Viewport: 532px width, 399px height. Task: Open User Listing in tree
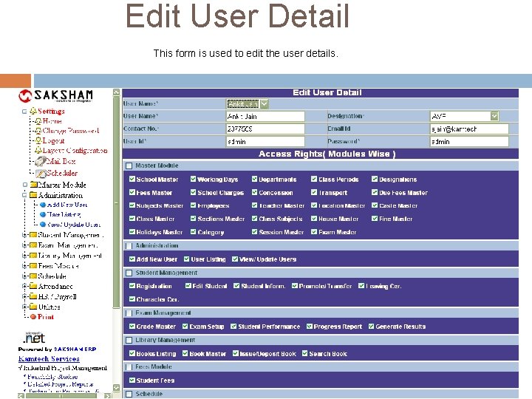pos(64,214)
